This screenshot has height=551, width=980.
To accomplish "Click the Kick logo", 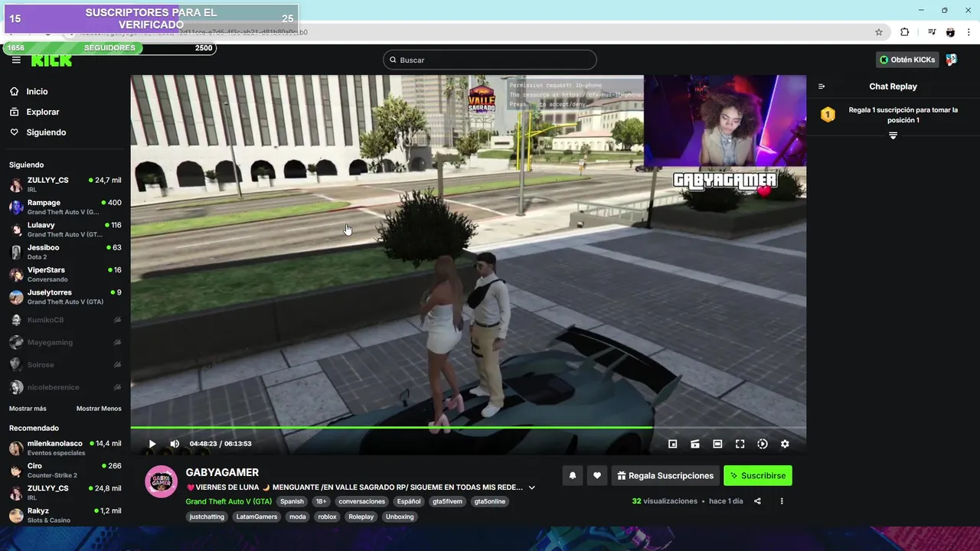I will click(51, 60).
